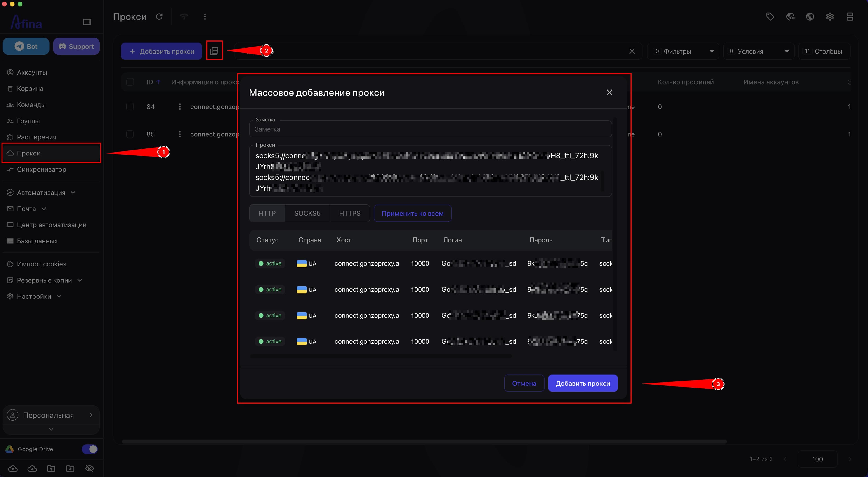Check the row 84 checkbox
The height and width of the screenshot is (477, 868).
pos(130,107)
